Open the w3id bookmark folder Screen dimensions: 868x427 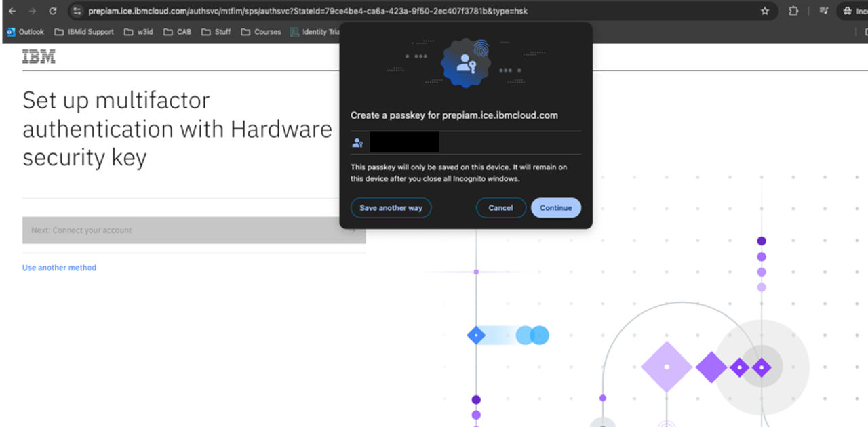pyautogui.click(x=138, y=32)
